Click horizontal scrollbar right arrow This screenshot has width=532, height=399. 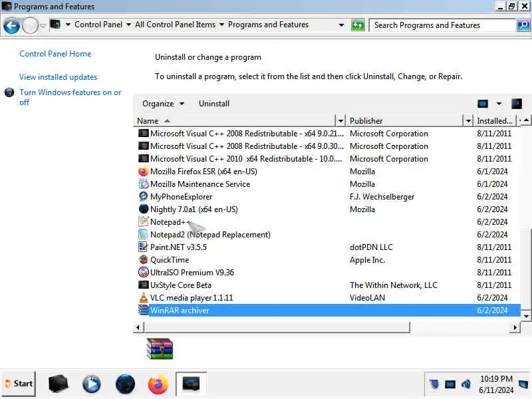(515, 327)
